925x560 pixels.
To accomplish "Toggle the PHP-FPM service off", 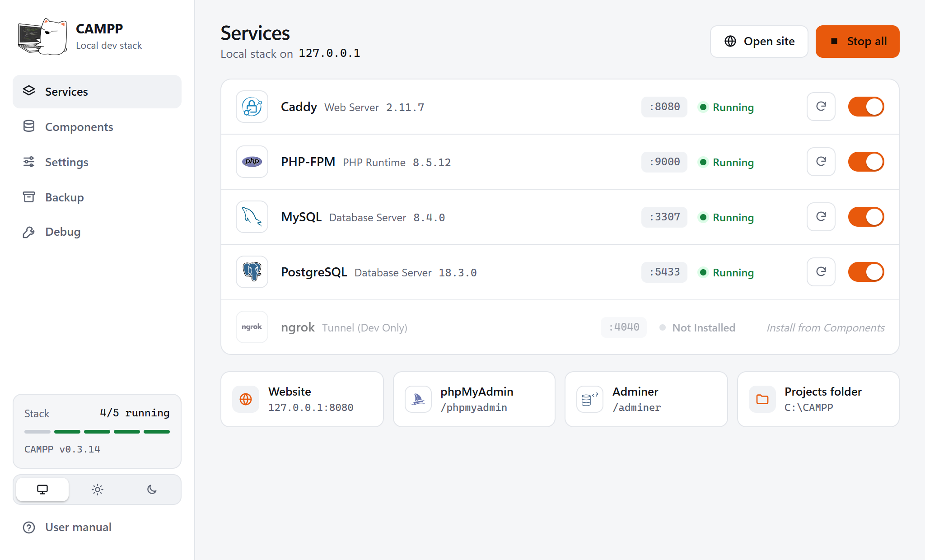I will (x=866, y=162).
